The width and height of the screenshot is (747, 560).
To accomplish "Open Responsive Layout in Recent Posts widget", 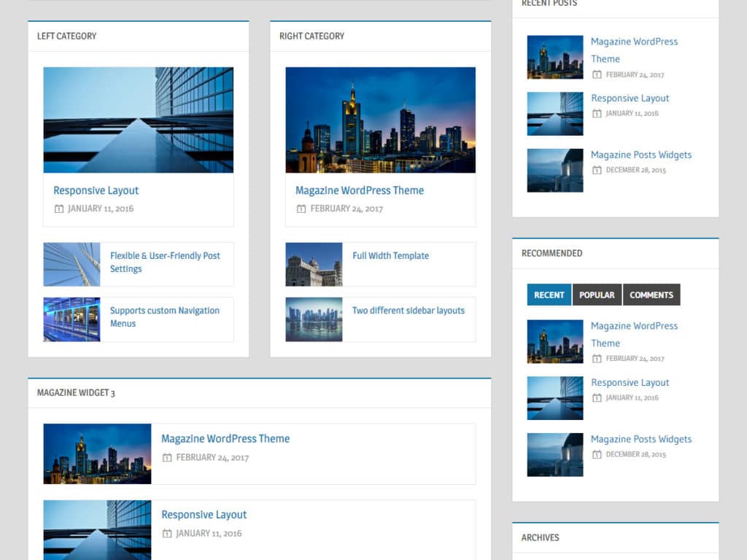I will pos(630,98).
